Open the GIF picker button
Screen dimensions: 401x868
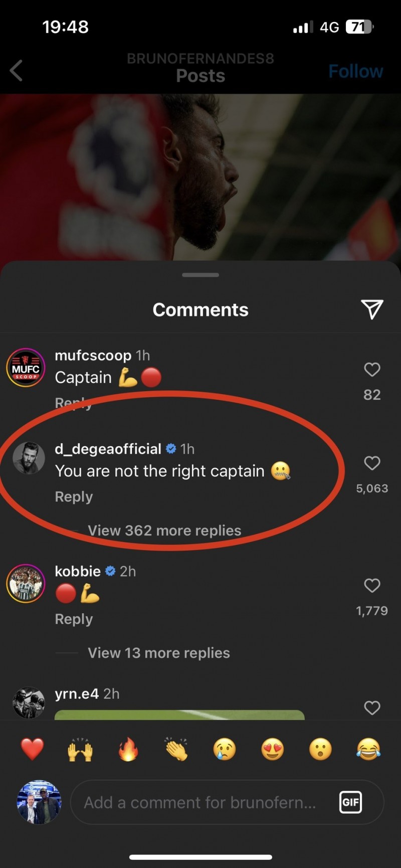click(x=350, y=802)
